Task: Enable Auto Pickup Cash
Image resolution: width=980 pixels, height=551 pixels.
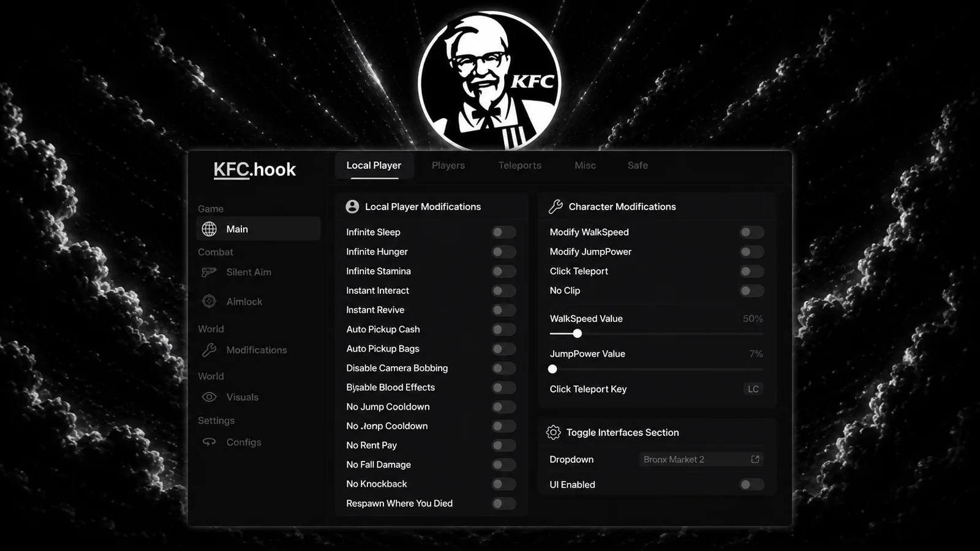Action: point(504,329)
